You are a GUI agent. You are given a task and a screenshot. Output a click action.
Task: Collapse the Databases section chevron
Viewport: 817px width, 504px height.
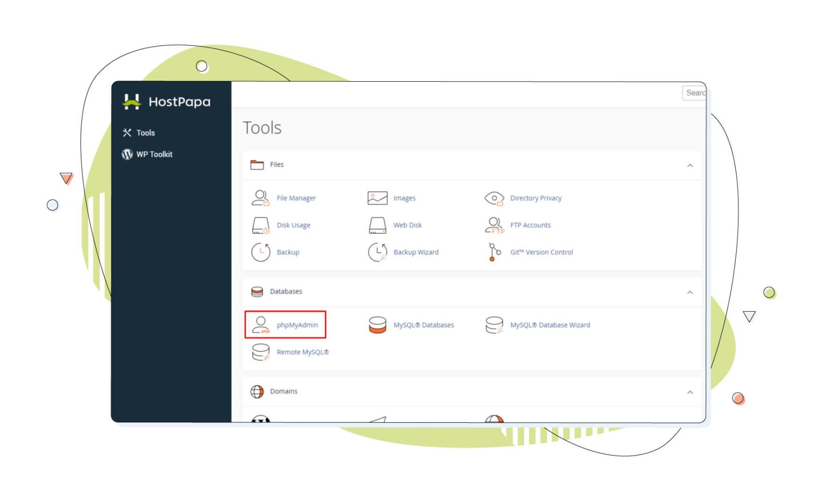pos(690,293)
